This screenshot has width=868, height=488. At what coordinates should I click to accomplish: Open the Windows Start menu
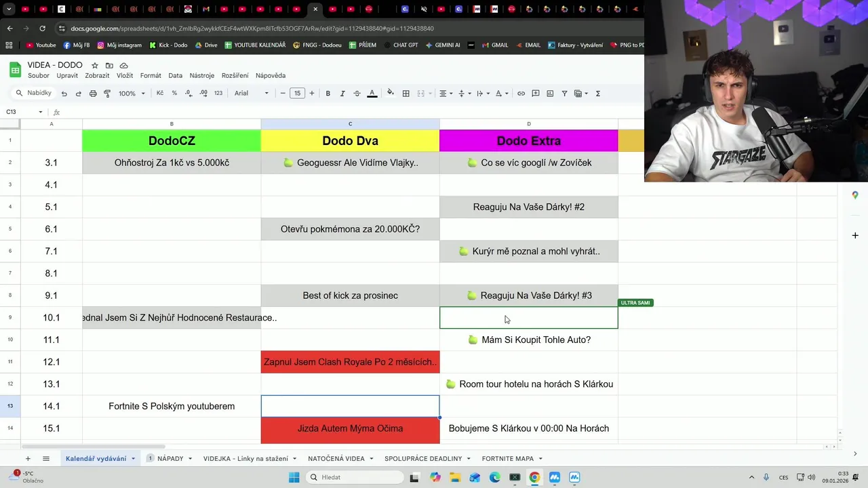[294, 477]
